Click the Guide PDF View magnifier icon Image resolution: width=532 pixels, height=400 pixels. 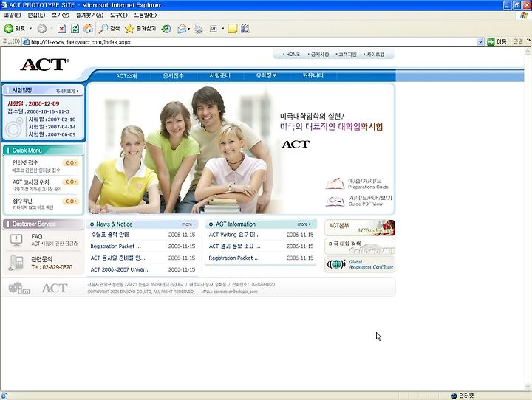pyautogui.click(x=335, y=201)
